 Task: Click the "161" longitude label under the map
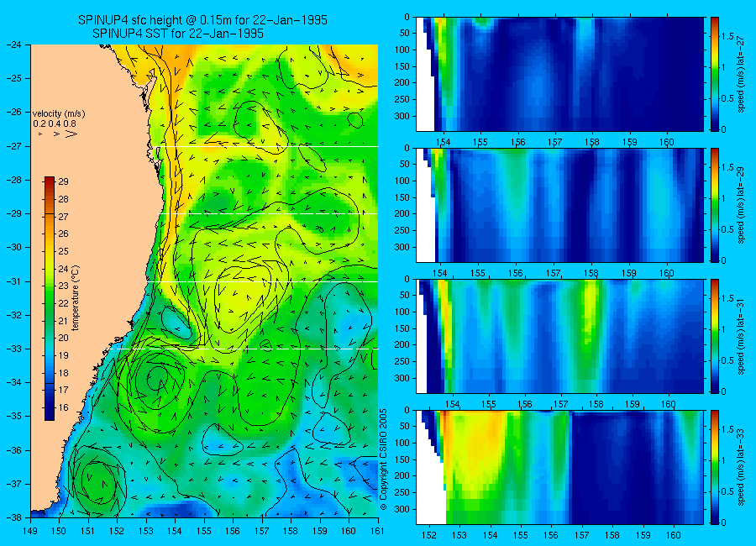(377, 531)
